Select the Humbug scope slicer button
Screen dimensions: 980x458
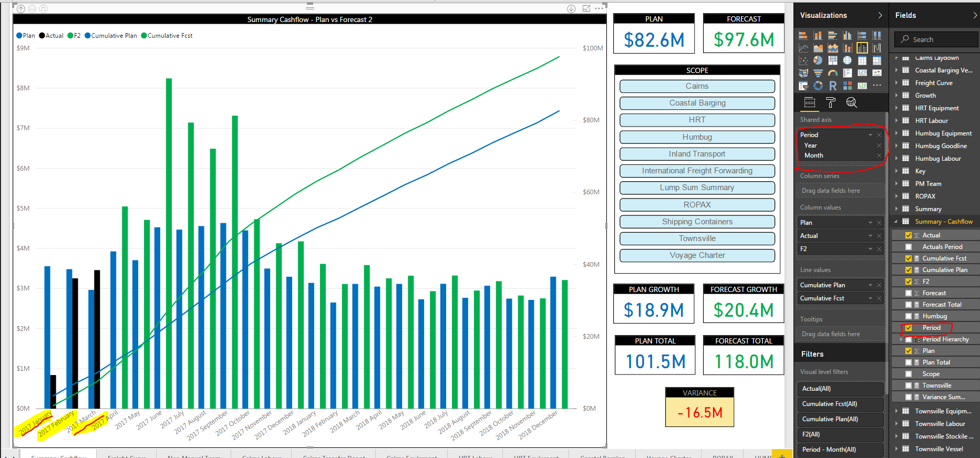coord(697,137)
